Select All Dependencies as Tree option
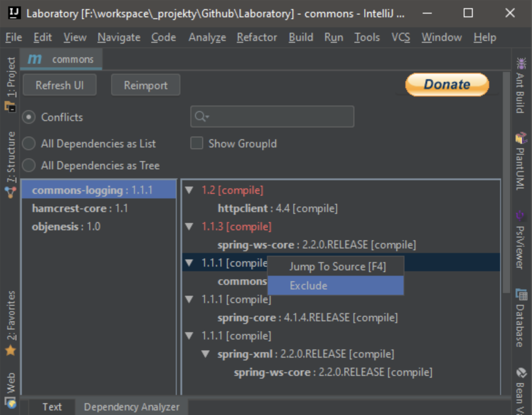Viewport: 532px width, 415px height. (29, 166)
